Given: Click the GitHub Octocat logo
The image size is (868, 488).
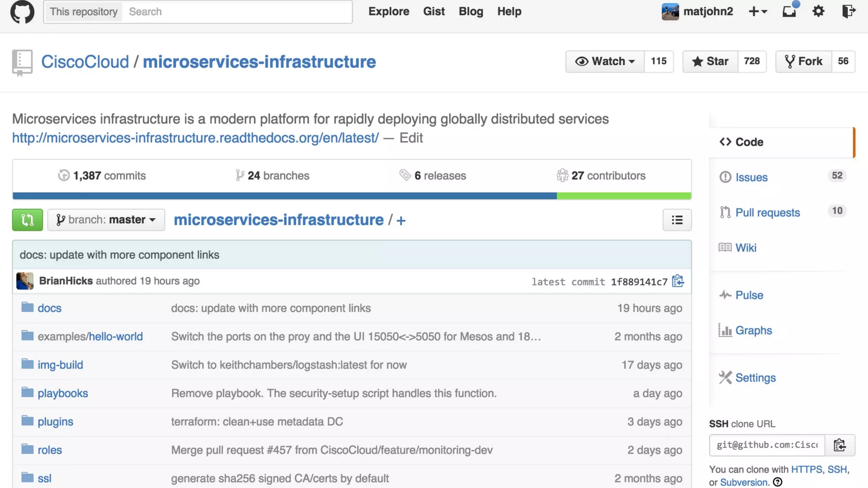Looking at the screenshot, I should (x=22, y=11).
